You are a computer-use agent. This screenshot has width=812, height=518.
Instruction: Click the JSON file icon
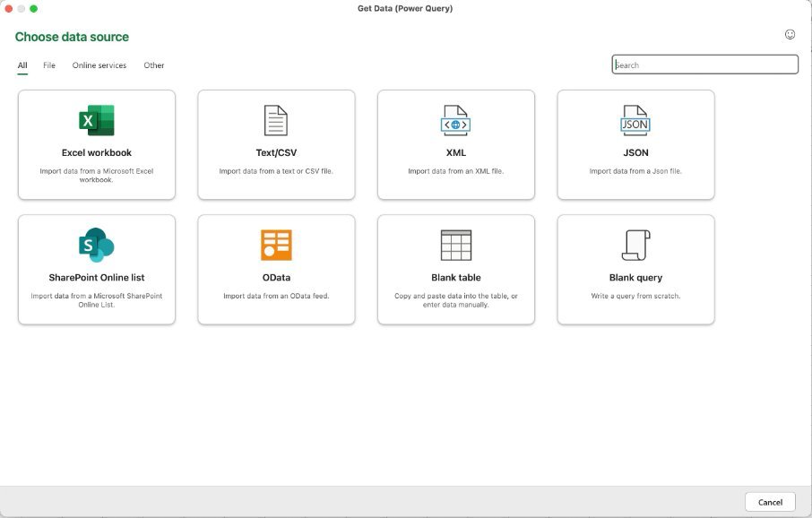[635, 120]
